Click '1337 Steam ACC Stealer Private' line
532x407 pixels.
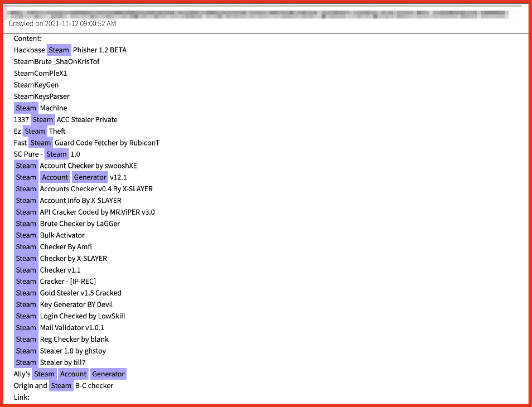point(66,119)
